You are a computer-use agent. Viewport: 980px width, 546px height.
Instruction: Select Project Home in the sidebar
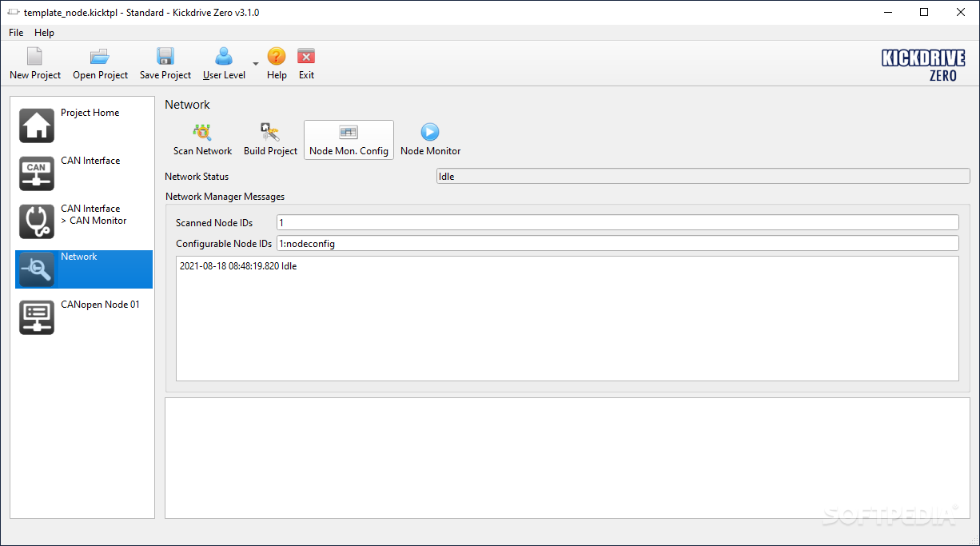84,126
